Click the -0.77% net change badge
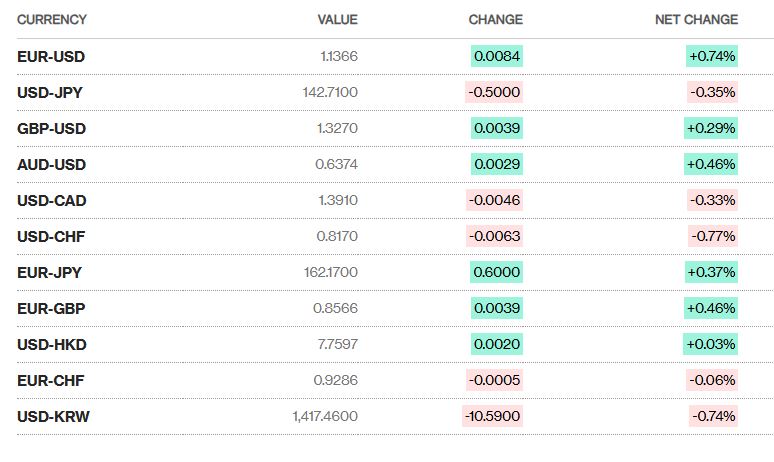774x462 pixels. click(713, 236)
